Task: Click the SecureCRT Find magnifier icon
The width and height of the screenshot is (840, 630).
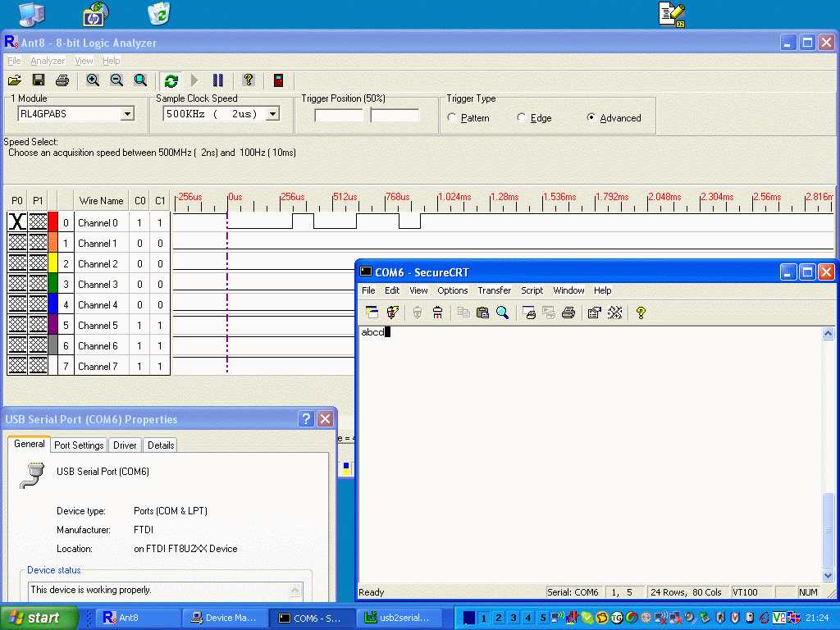Action: point(503,313)
